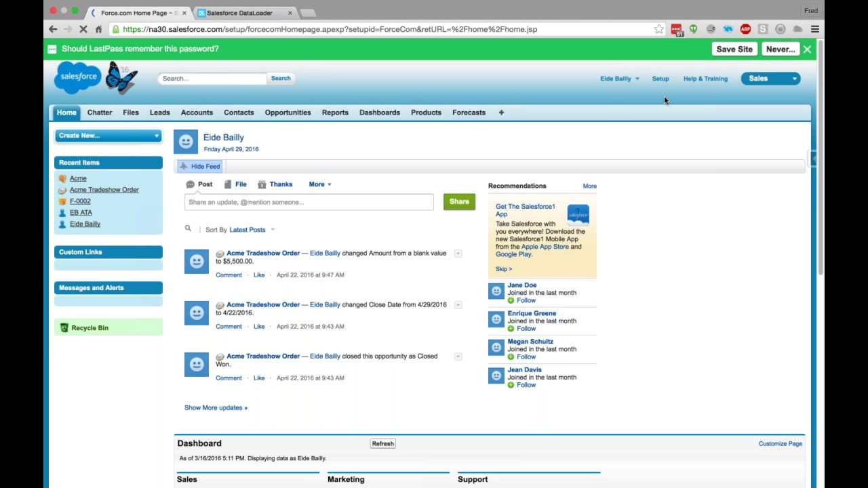
Task: Collapse the sidebar handle at right edge
Action: pyautogui.click(x=813, y=158)
